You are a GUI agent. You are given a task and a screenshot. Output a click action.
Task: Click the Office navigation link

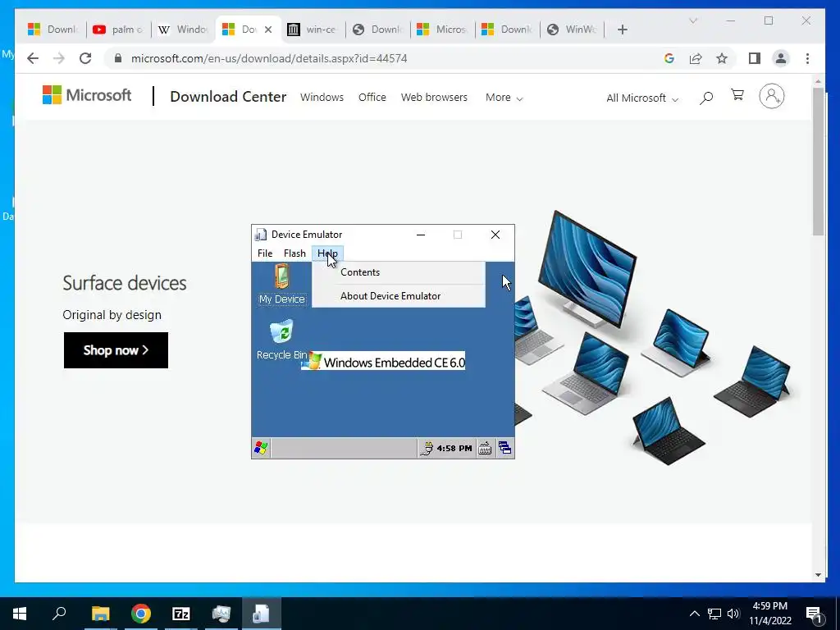(372, 98)
